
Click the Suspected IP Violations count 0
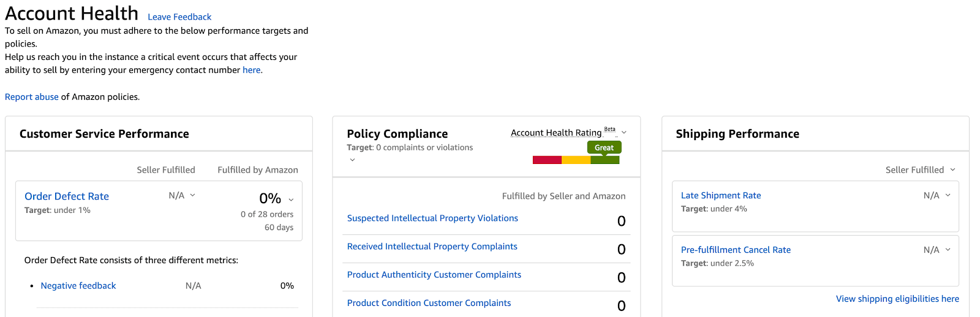pyautogui.click(x=621, y=221)
